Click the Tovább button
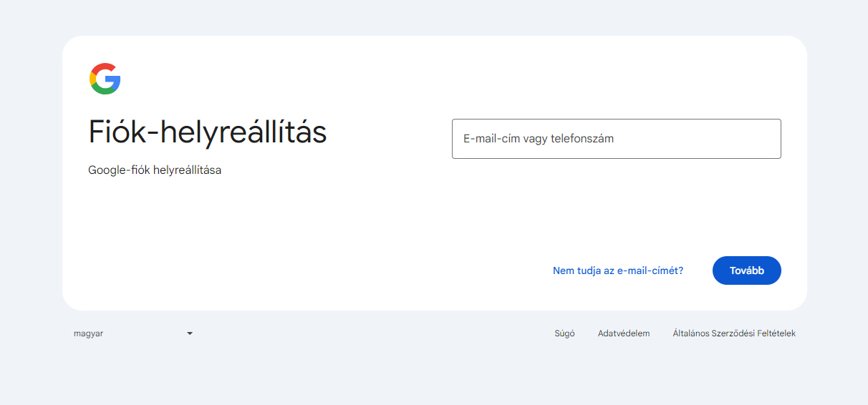This screenshot has width=868, height=405. [x=746, y=270]
